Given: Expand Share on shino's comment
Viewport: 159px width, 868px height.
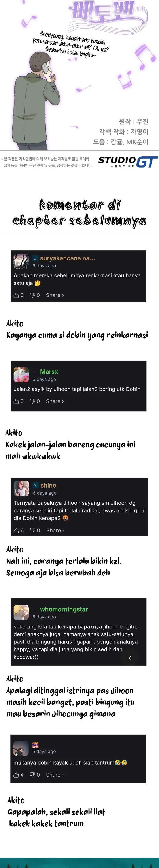Looking at the screenshot, I should tap(55, 530).
